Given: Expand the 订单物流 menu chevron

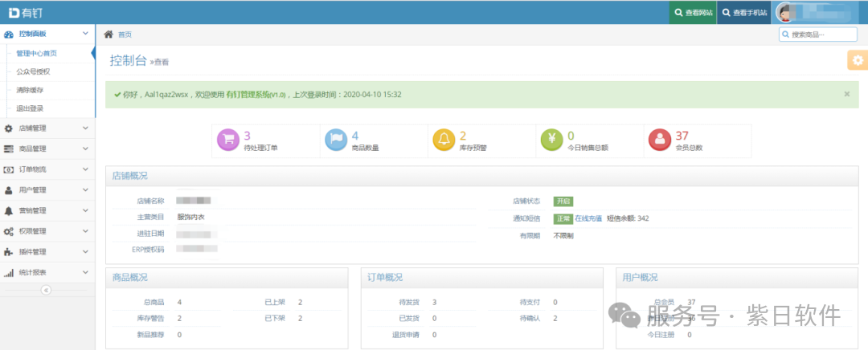Looking at the screenshot, I should click(85, 169).
